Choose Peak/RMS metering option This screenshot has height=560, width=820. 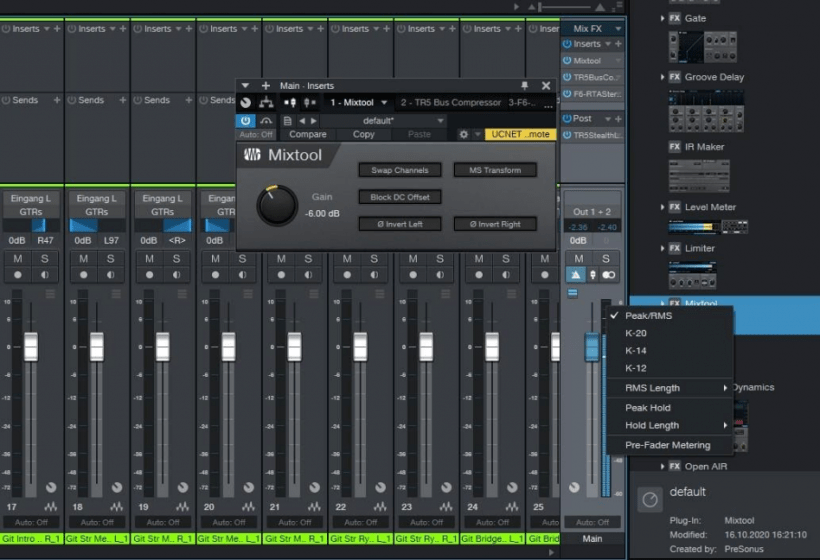(x=669, y=316)
